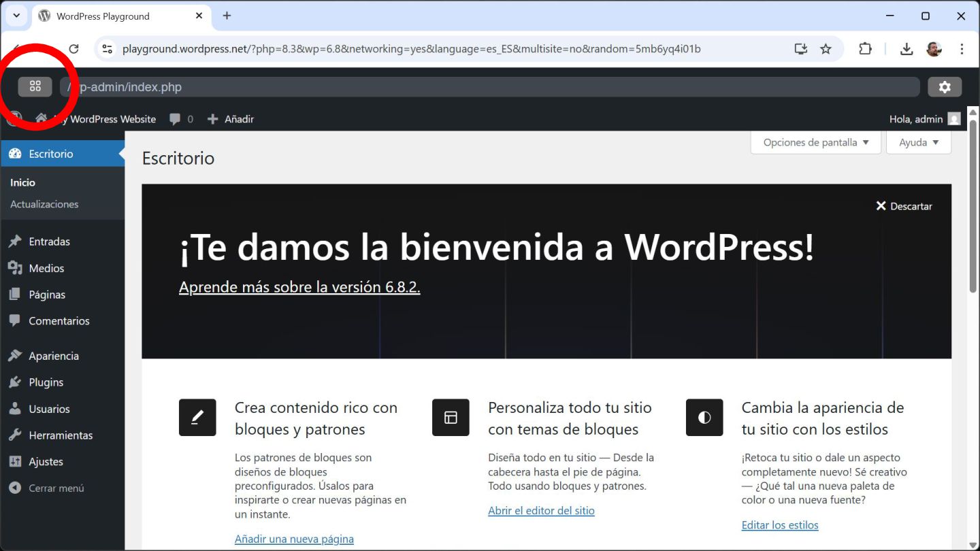Click the layout icon beside Personaliza todo tu sitio
Image resolution: width=980 pixels, height=551 pixels.
(451, 418)
